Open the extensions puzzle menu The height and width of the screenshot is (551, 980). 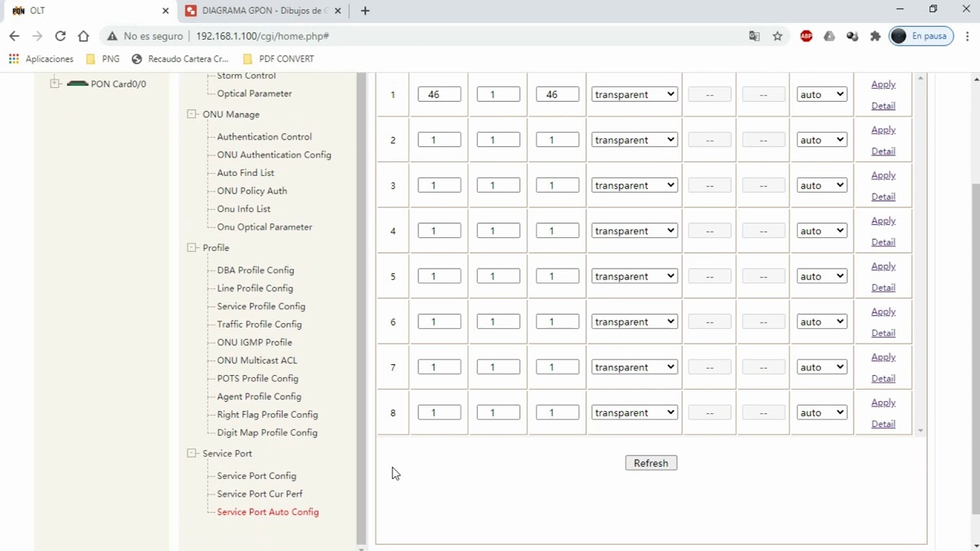click(x=875, y=36)
